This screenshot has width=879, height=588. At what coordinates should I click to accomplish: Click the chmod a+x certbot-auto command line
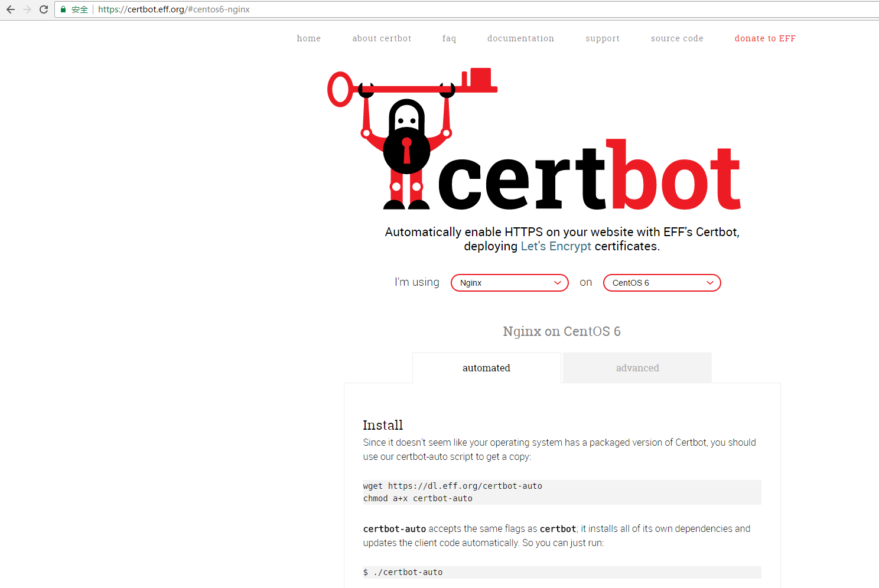(418, 498)
